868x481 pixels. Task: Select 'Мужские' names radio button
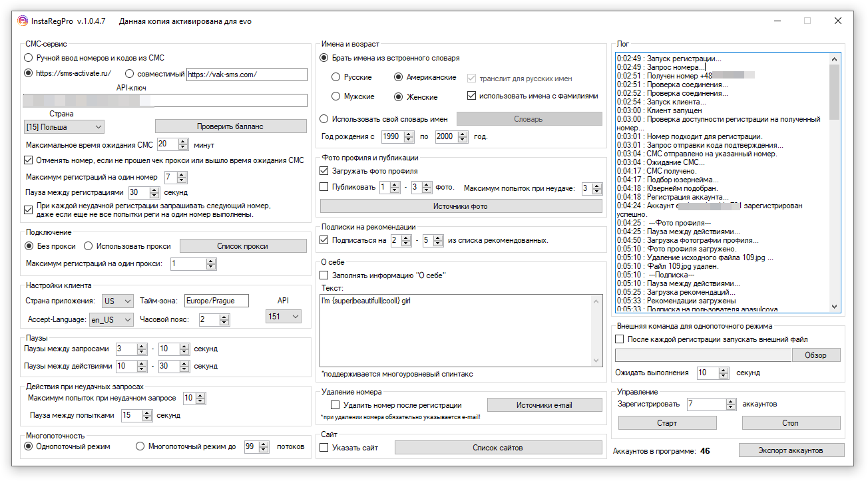(x=336, y=97)
